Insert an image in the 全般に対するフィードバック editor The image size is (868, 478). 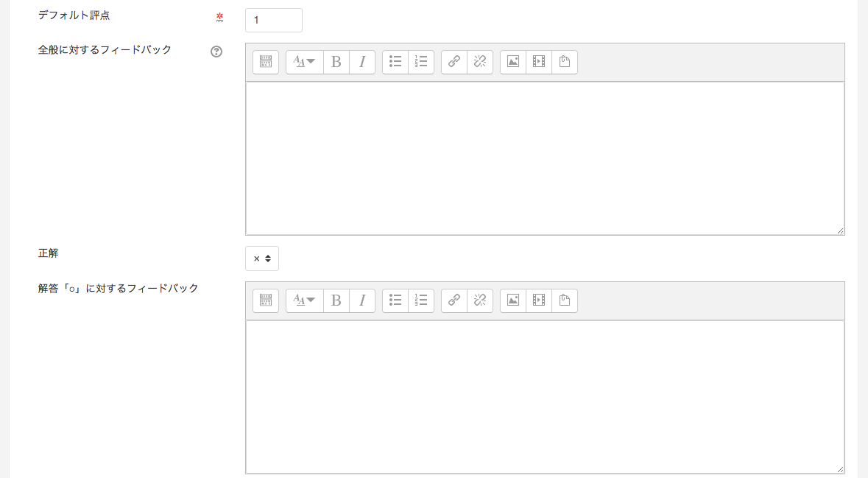(x=513, y=62)
